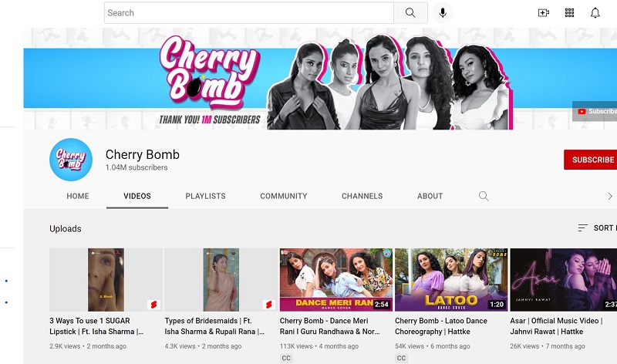This screenshot has height=364, width=617.
Task: Open the Playlists tab
Action: pos(205,196)
